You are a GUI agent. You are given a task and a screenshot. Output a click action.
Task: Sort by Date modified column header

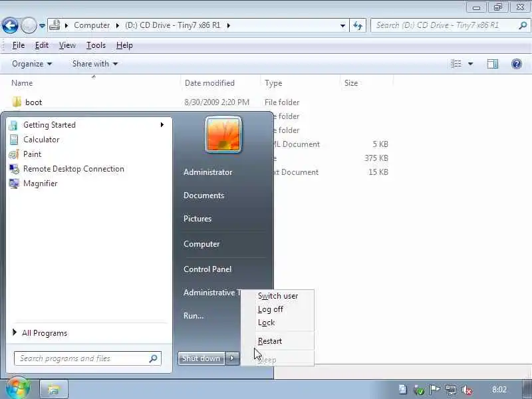coord(209,83)
